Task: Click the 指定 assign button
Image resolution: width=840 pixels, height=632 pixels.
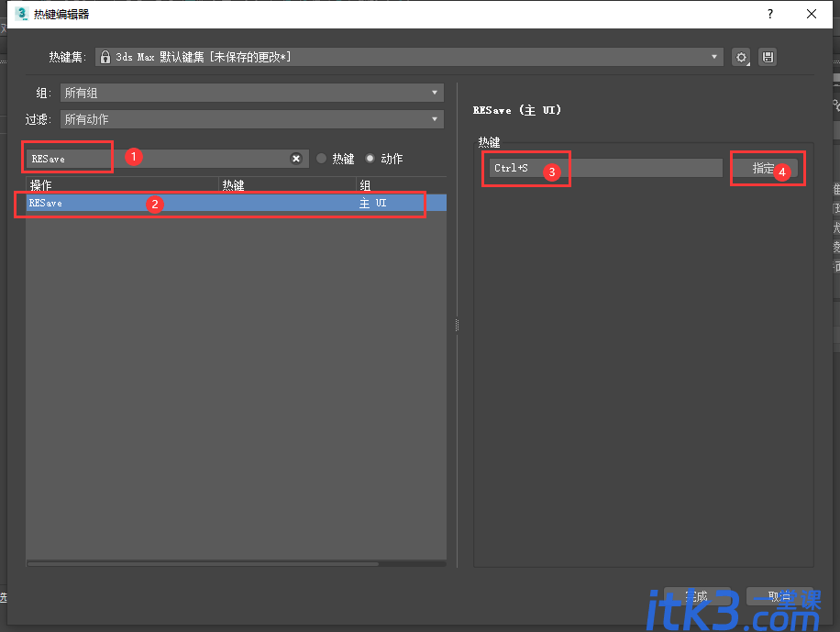Action: point(765,168)
